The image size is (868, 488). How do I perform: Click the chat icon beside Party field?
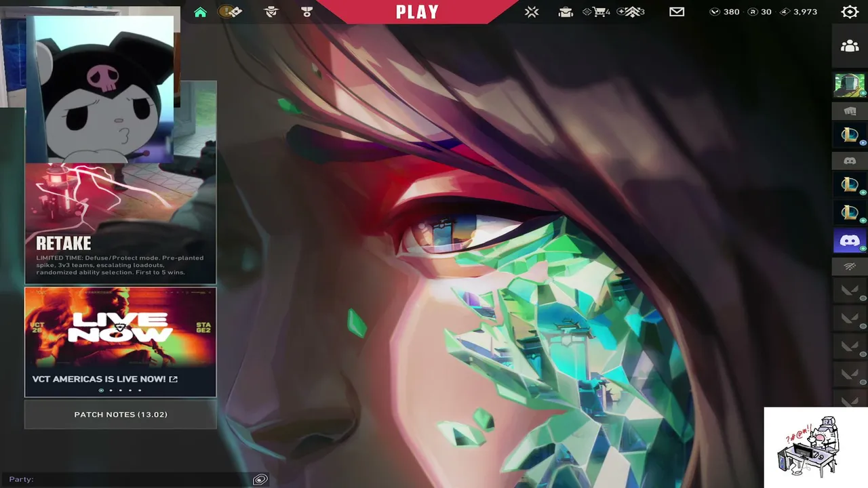pyautogui.click(x=260, y=480)
